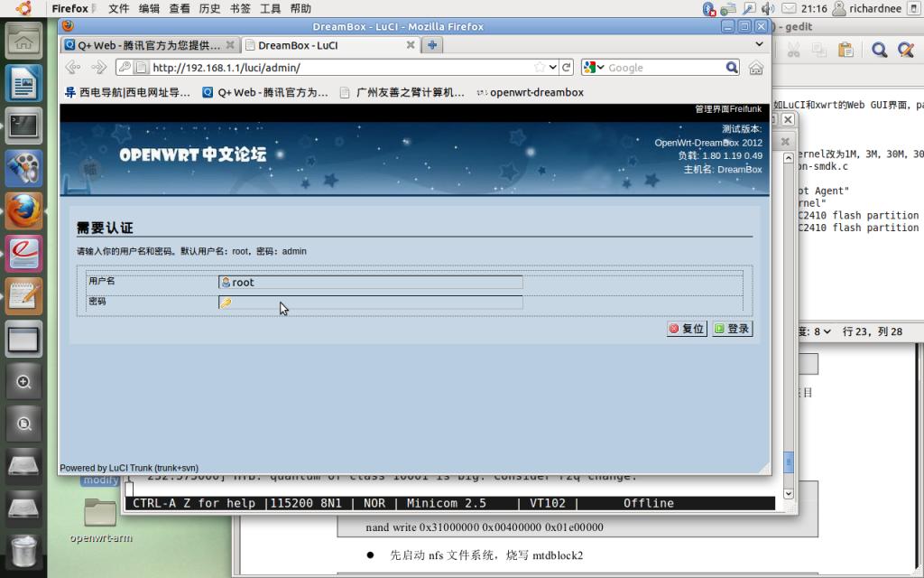The width and height of the screenshot is (924, 578).
Task: Click the Firefox home icon
Action: click(756, 68)
